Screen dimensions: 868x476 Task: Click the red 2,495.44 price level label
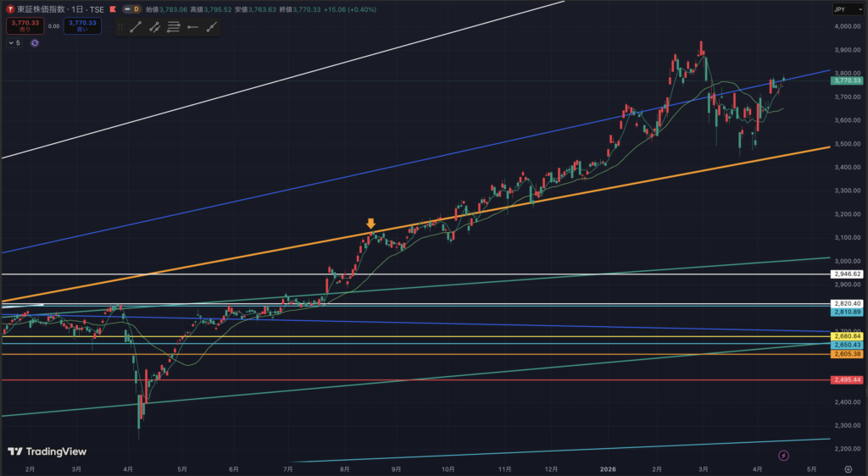[x=848, y=380]
